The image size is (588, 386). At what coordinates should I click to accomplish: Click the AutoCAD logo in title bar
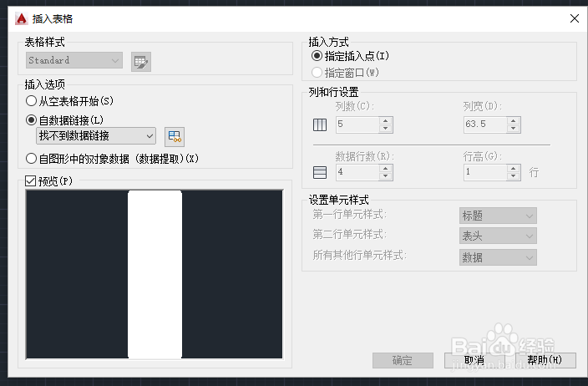pos(22,18)
